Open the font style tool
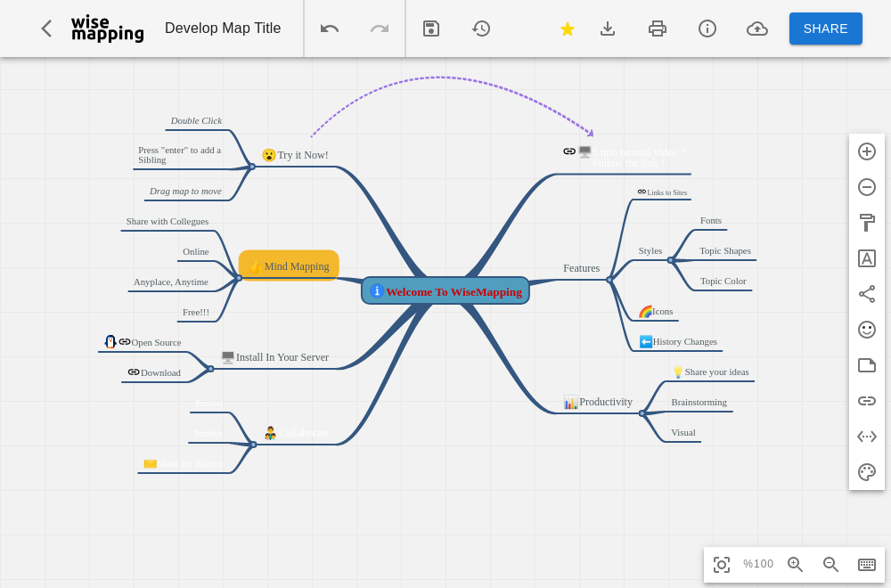Image resolution: width=891 pixels, height=588 pixels. click(x=867, y=258)
